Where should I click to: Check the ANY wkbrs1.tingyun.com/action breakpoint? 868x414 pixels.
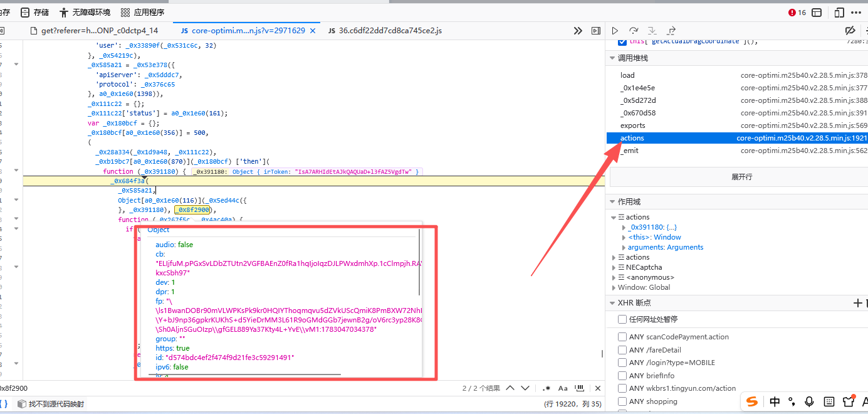[622, 388]
